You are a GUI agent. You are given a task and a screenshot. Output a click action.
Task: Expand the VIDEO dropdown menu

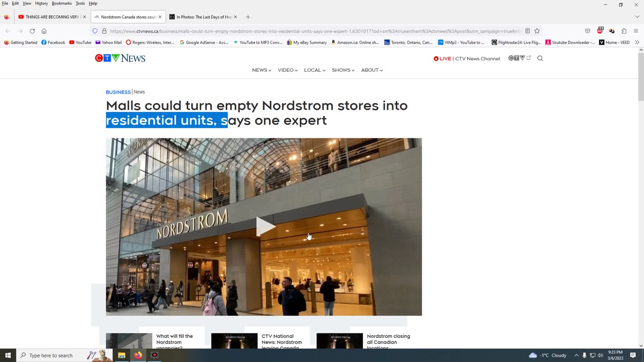click(x=288, y=70)
